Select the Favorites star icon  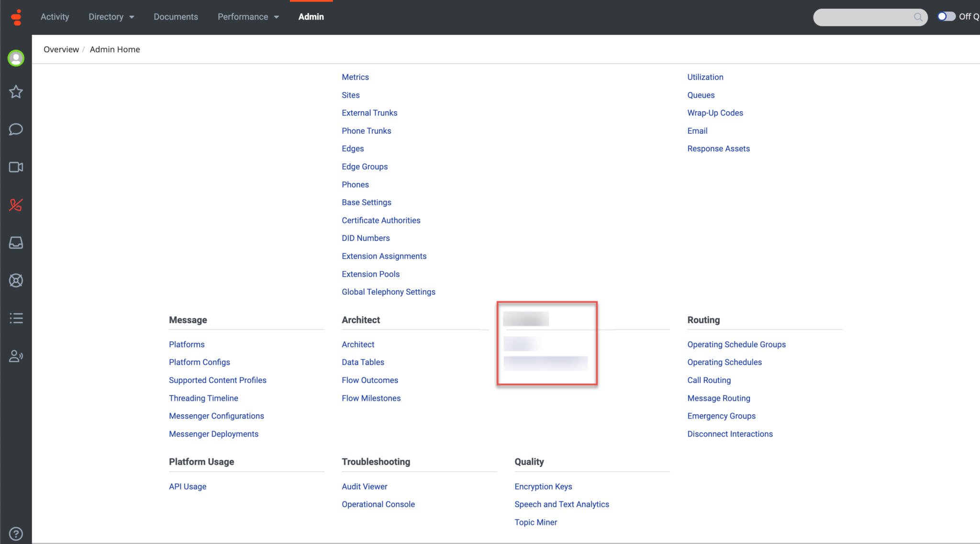pos(16,92)
